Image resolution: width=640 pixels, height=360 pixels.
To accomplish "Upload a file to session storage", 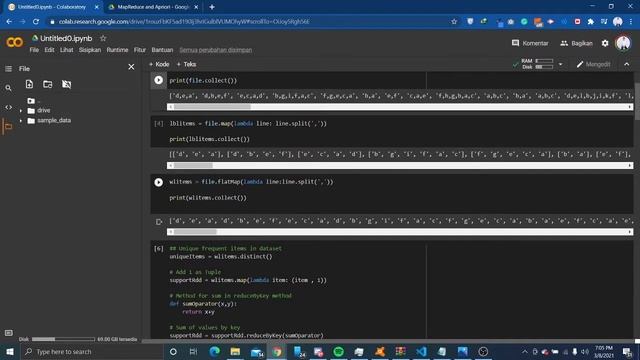I will (29, 84).
